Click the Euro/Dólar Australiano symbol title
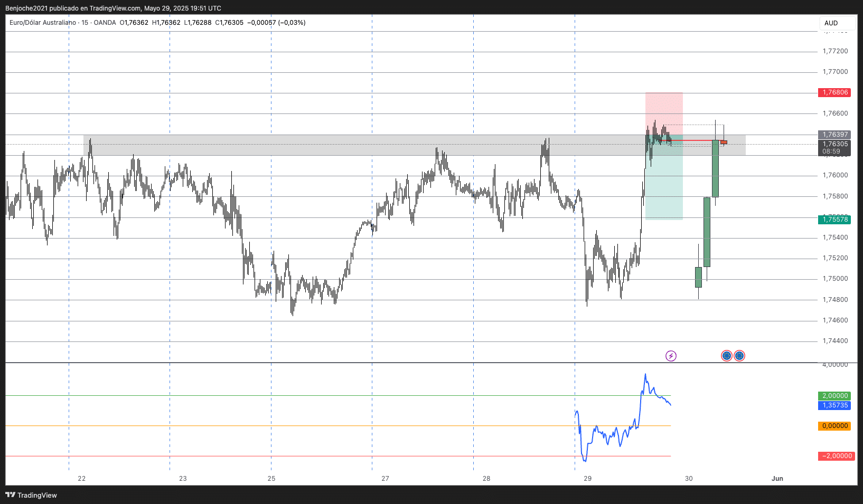 [43, 23]
